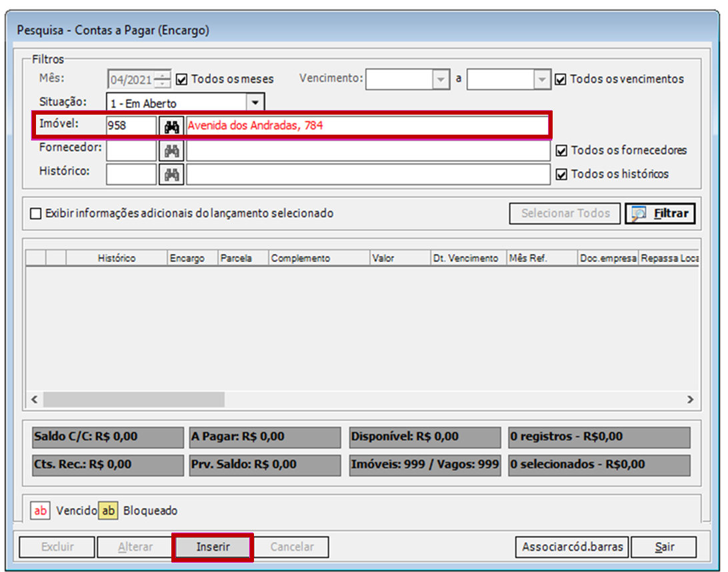This screenshot has height=572, width=728.
Task: Uncheck 'Todos os fornecedores' checkbox
Action: 561,151
